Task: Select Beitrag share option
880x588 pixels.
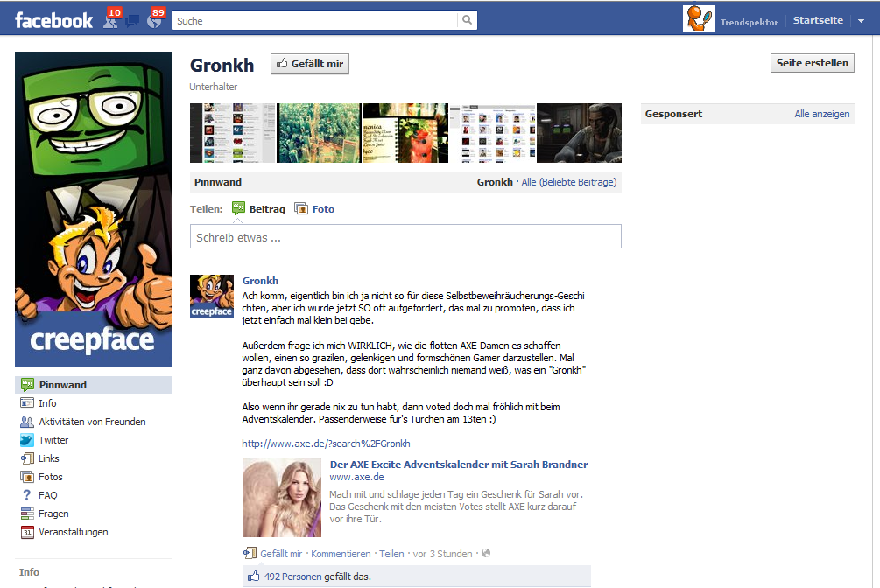Action: [267, 209]
